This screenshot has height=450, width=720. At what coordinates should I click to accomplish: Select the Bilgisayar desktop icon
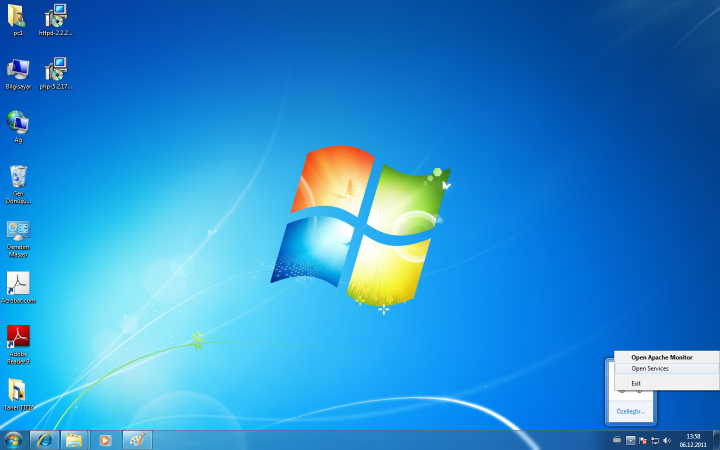(18, 70)
